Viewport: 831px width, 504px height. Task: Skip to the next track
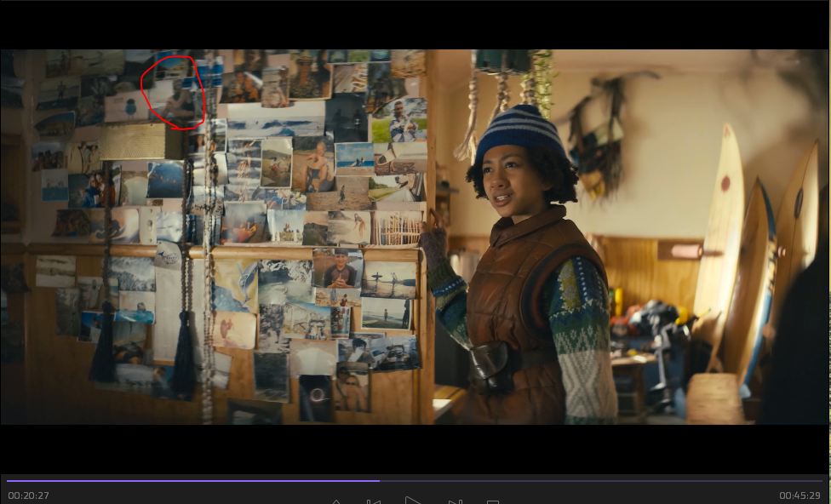point(456,501)
